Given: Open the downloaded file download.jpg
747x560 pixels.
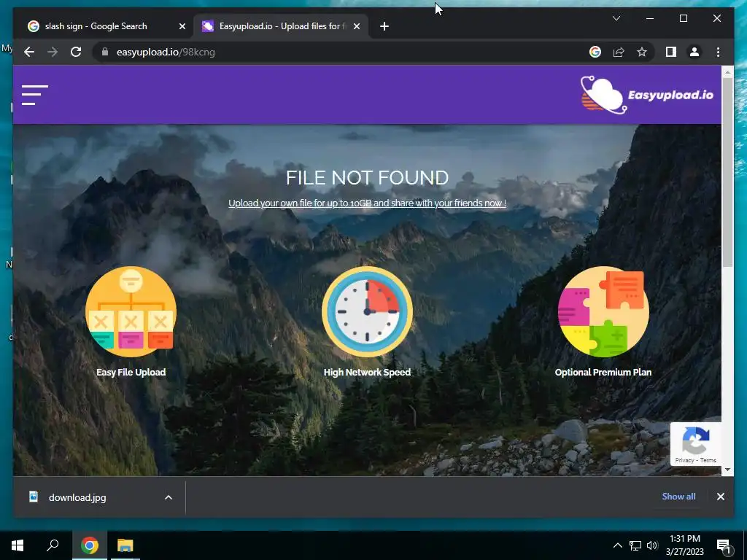Looking at the screenshot, I should point(77,497).
